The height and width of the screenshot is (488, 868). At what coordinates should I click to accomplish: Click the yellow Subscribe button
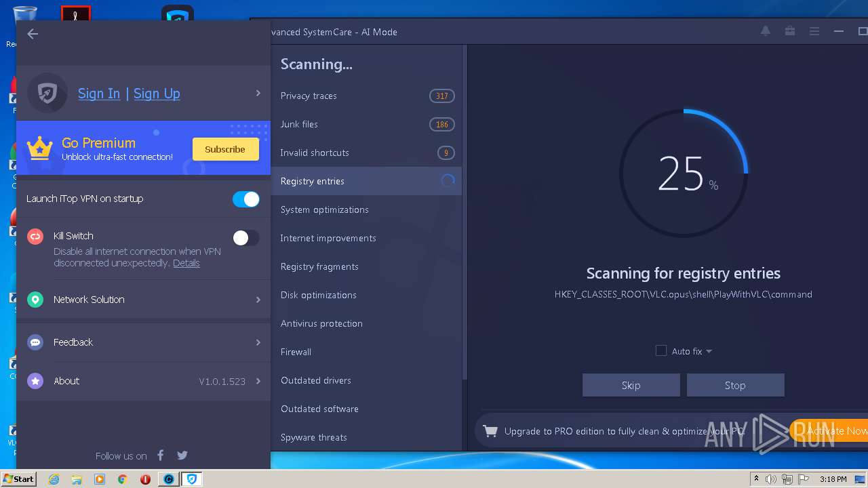coord(226,149)
